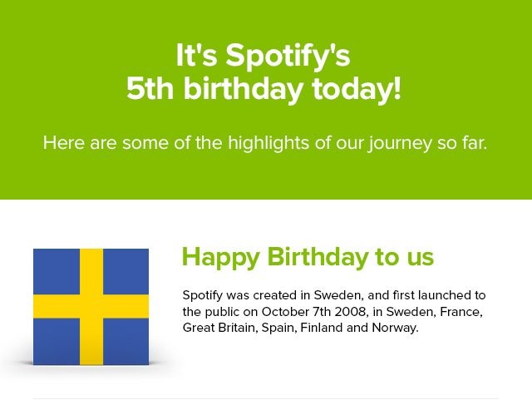Click the gray horizontal divider line

[x=266, y=399]
